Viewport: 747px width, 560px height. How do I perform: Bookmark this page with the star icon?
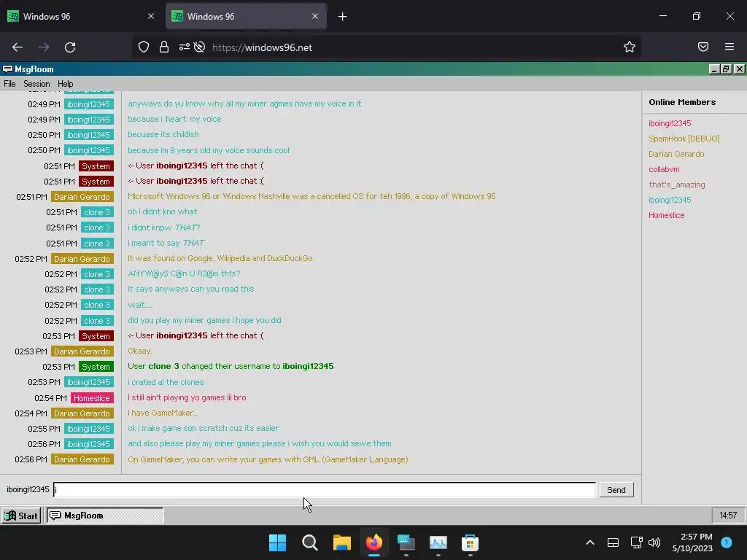coord(630,47)
